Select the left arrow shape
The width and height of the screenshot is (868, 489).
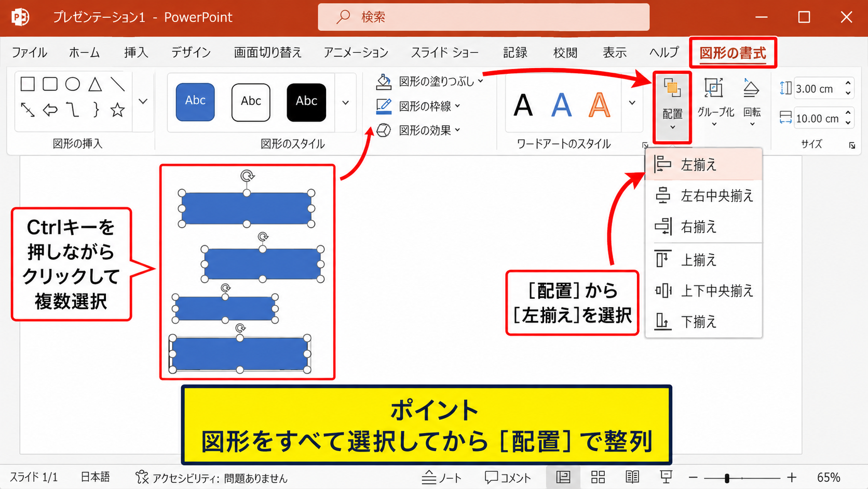pos(50,110)
